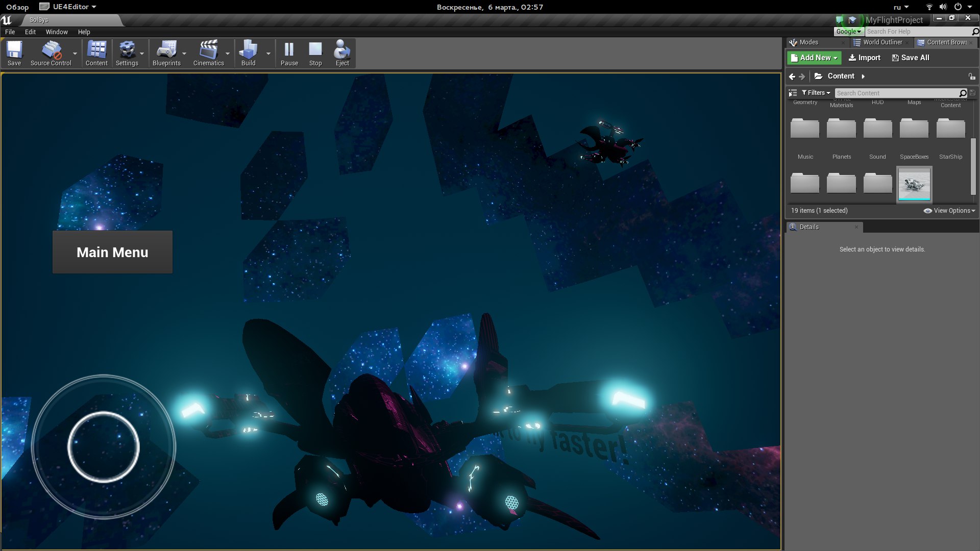The width and height of the screenshot is (980, 551).
Task: Click the Search Content field
Action: (x=896, y=93)
